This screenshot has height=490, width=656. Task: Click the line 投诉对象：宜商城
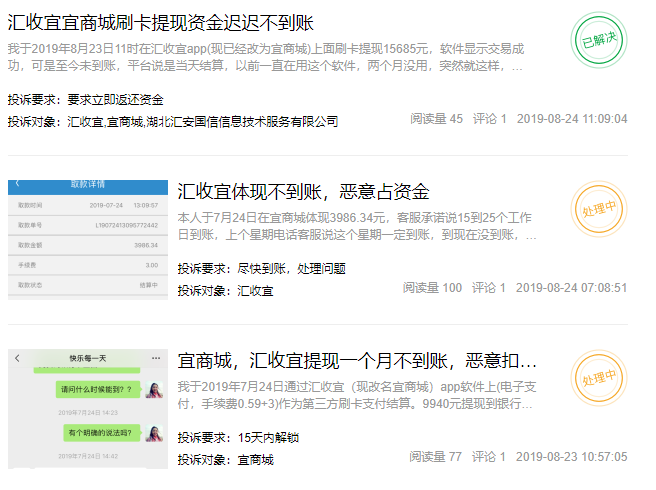pos(226,460)
